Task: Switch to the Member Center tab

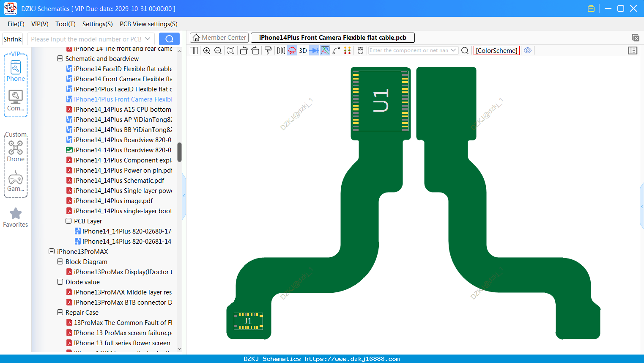Action: [219, 38]
